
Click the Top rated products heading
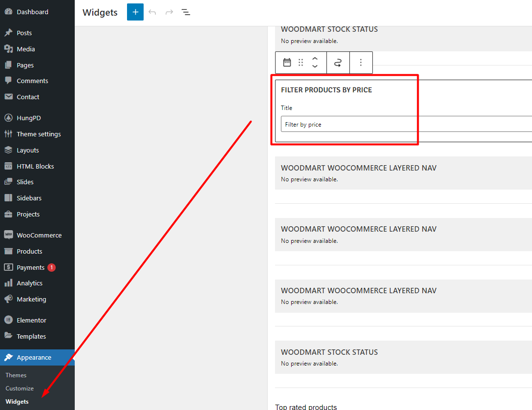pos(306,407)
